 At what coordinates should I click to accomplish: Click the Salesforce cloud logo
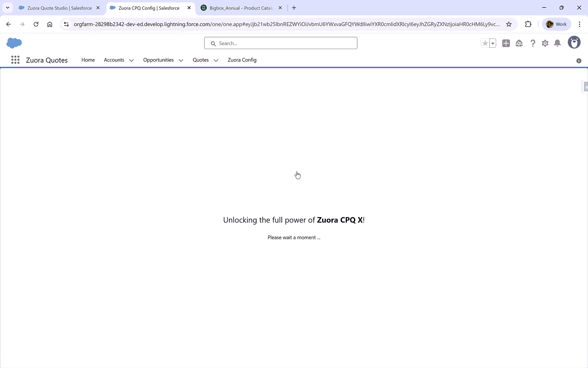click(14, 43)
